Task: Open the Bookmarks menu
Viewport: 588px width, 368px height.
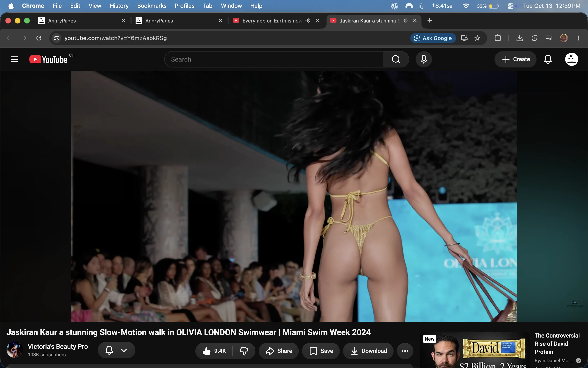Action: [152, 6]
